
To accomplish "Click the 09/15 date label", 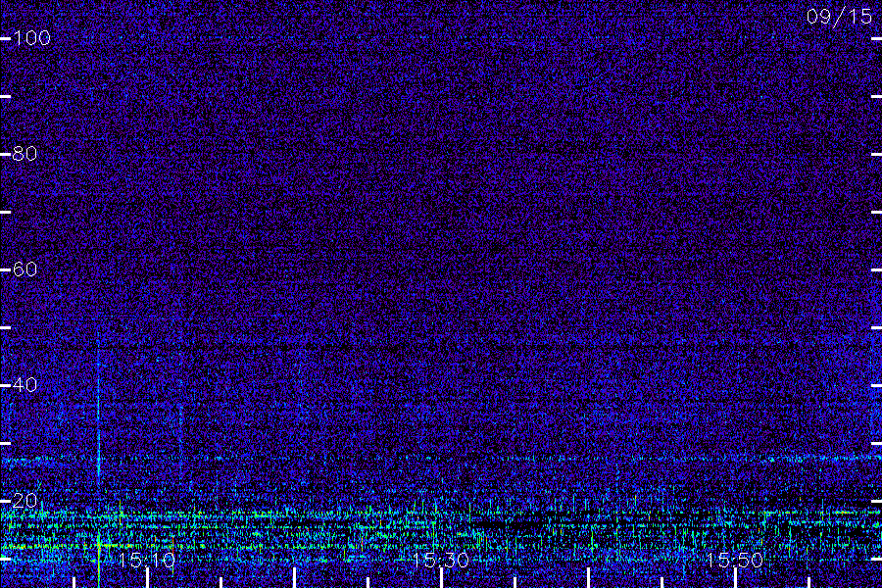I will pyautogui.click(x=839, y=17).
